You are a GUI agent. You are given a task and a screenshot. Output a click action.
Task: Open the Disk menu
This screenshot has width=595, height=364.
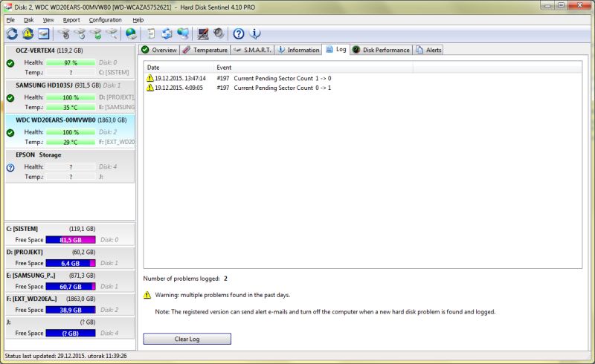click(x=29, y=20)
